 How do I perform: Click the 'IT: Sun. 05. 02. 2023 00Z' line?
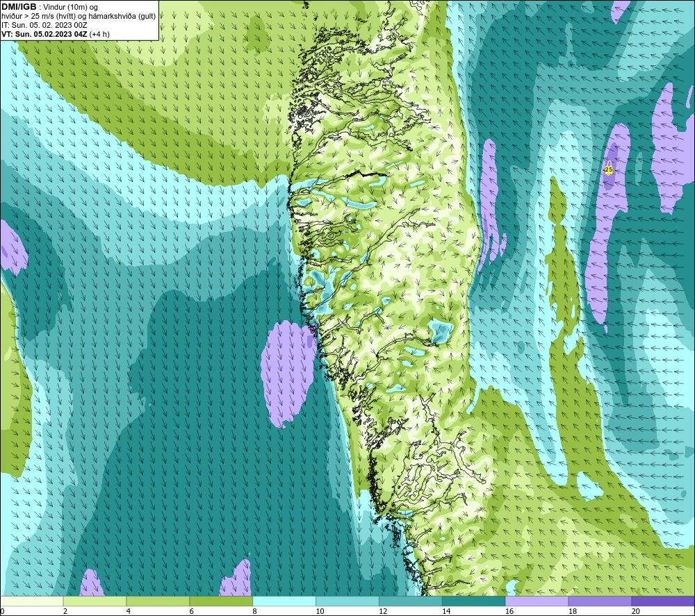[44, 25]
